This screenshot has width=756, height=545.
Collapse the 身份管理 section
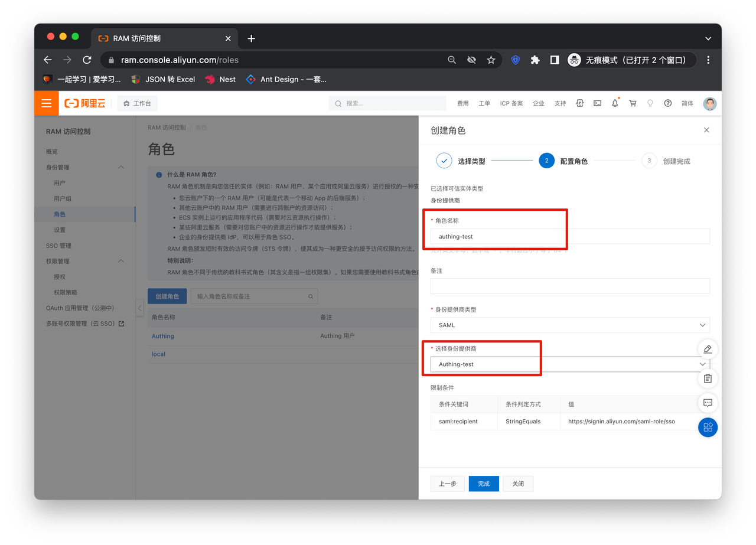(121, 167)
